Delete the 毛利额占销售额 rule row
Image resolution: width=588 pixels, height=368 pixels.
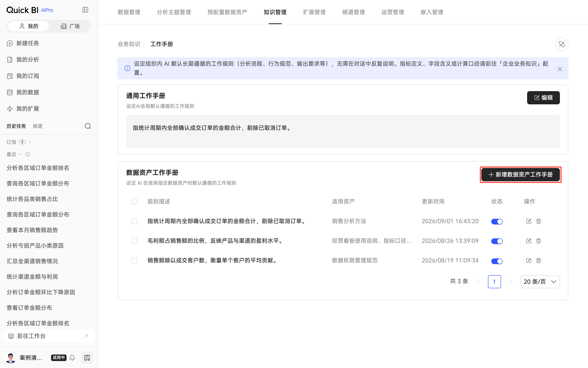click(538, 241)
